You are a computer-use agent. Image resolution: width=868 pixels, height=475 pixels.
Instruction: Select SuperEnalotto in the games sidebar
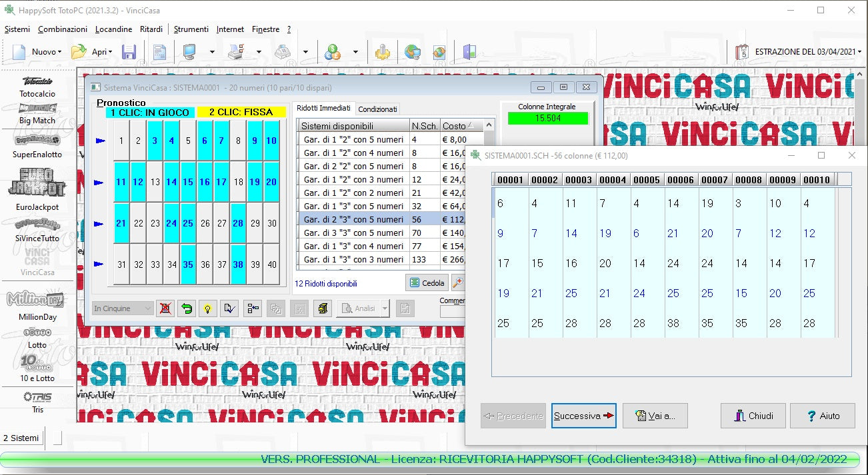pyautogui.click(x=37, y=147)
